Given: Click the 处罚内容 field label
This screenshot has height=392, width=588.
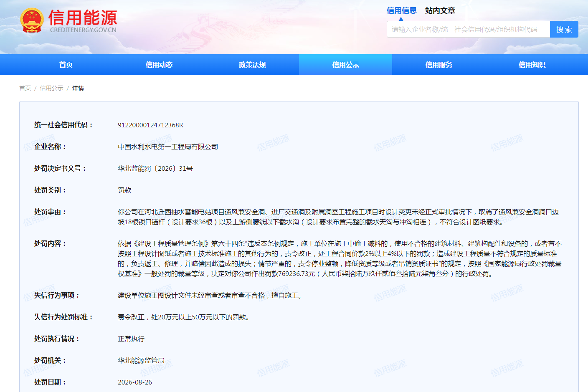Looking at the screenshot, I should click(50, 244).
